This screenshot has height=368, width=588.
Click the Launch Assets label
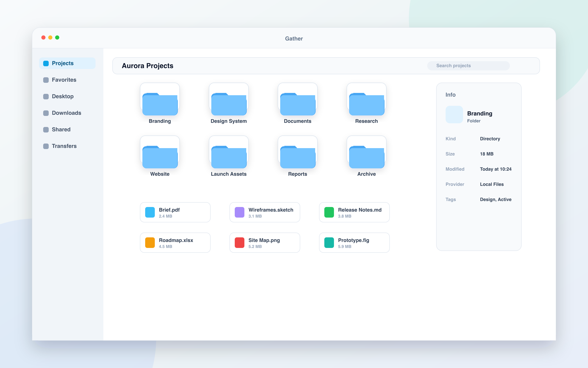[229, 174]
